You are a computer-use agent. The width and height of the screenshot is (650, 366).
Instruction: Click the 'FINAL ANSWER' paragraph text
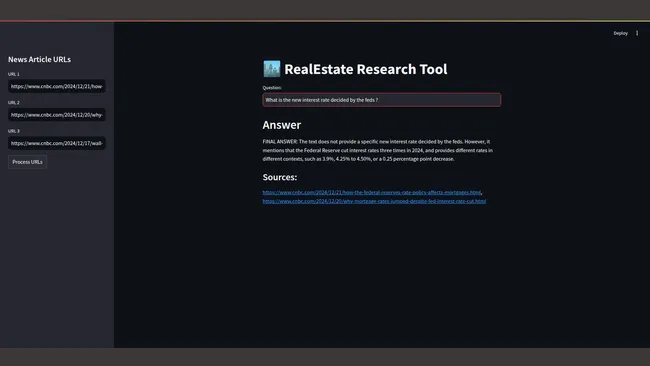[x=378, y=150]
